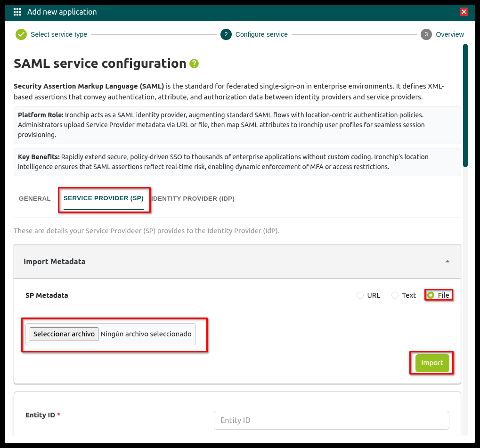The image size is (480, 448).
Task: Select the URL metadata radio option
Action: pyautogui.click(x=360, y=295)
